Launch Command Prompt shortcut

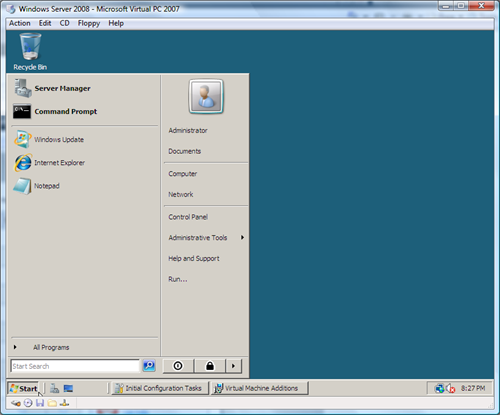click(x=55, y=111)
